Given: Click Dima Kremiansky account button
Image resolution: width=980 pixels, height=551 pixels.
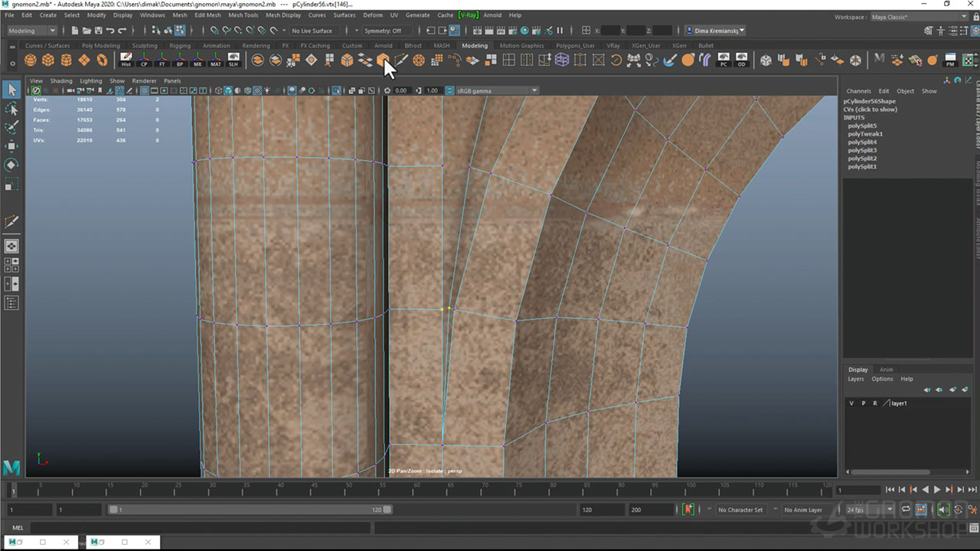Looking at the screenshot, I should 716,31.
